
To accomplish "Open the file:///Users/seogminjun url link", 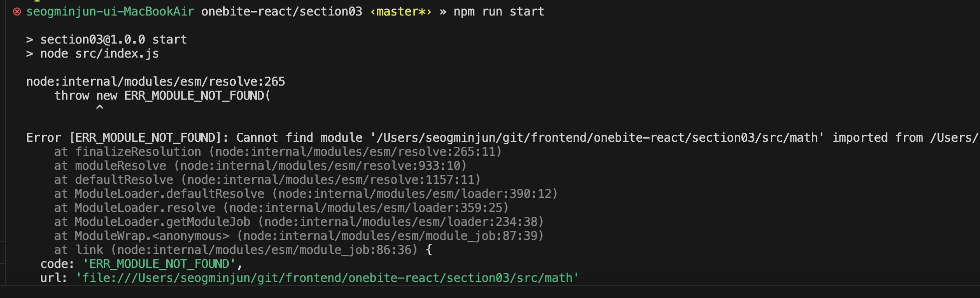I will pos(327,278).
